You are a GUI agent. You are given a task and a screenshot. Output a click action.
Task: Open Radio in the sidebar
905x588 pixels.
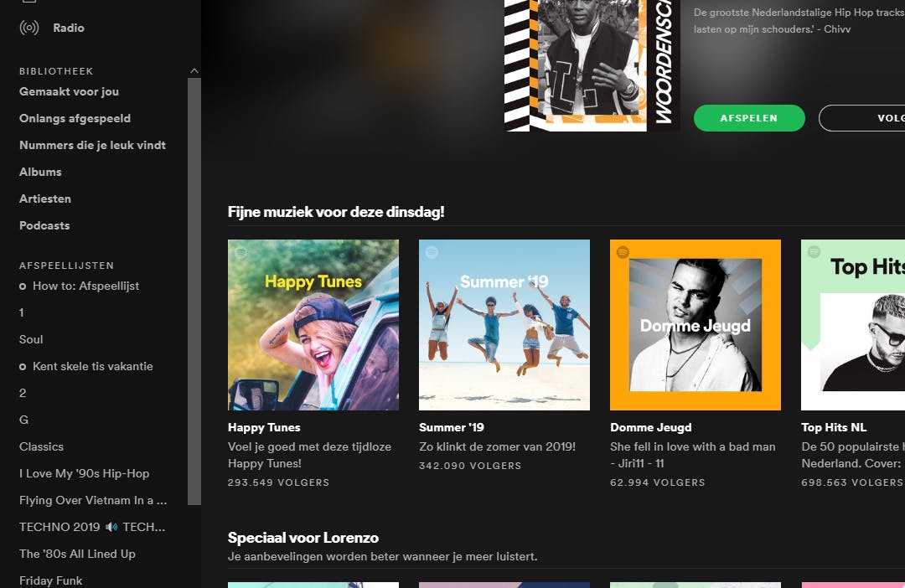69,28
